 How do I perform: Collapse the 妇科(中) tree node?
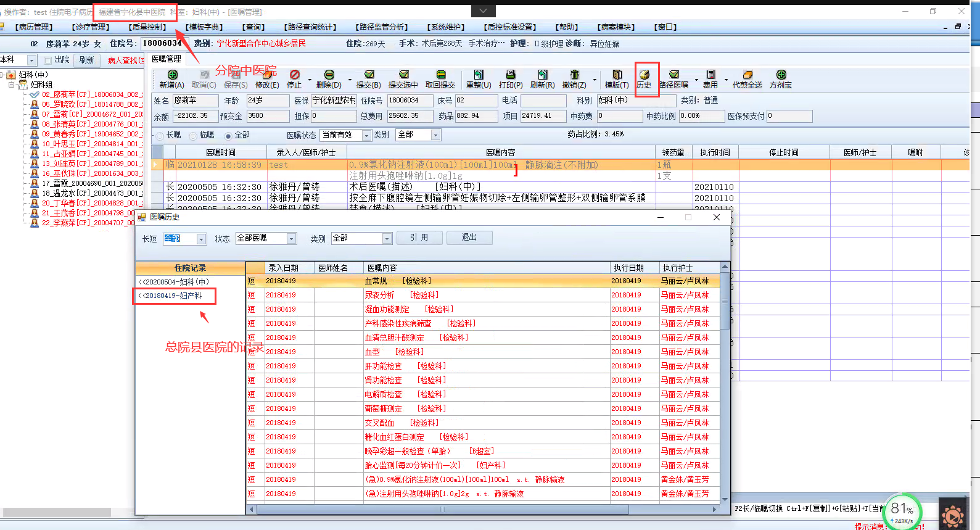click(x=2, y=75)
